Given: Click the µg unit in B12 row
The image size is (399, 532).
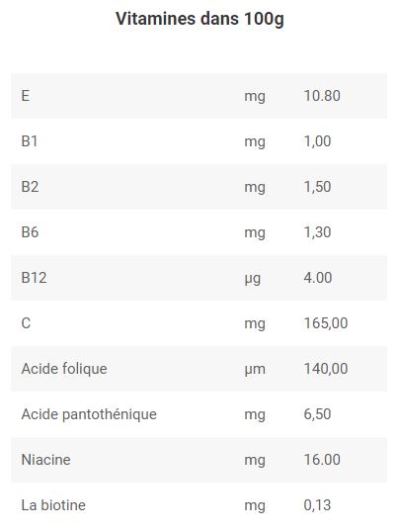Looking at the screenshot, I should [253, 279].
